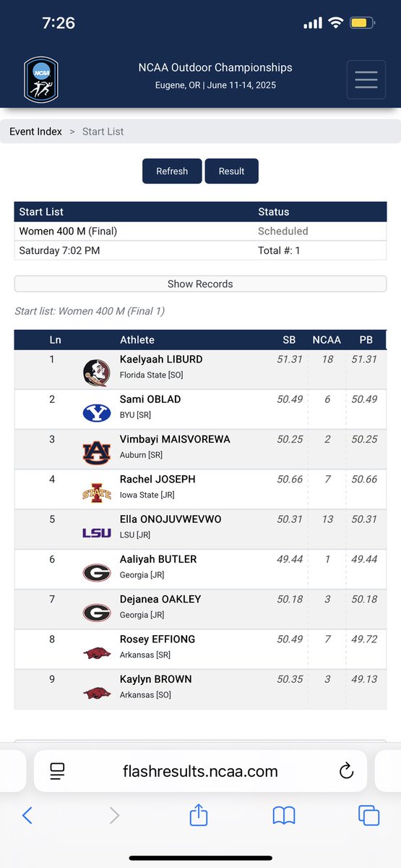Screen dimensions: 401x868
Task: Tap the Florida State Seminoles logo
Action: pos(97,372)
